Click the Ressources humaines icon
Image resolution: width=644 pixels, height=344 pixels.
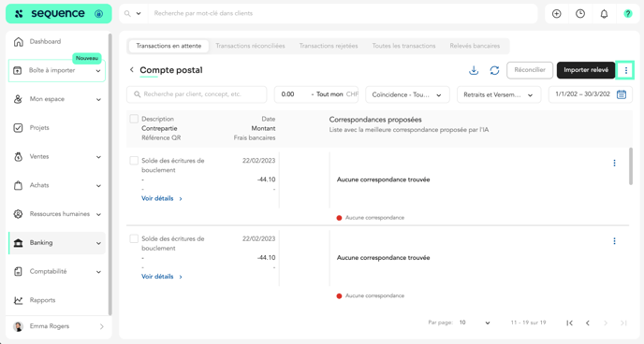pyautogui.click(x=18, y=214)
